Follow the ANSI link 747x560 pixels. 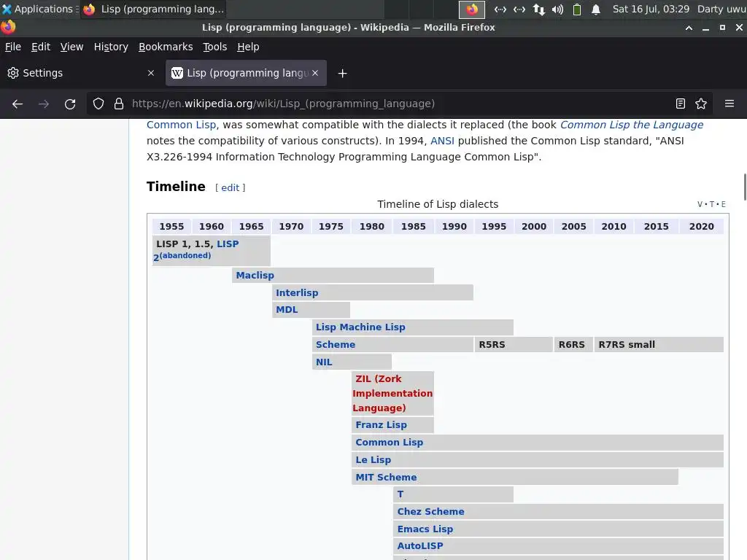[x=442, y=141]
